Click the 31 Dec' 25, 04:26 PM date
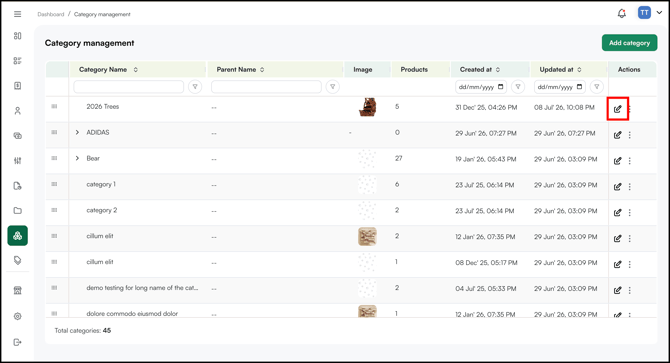The height and width of the screenshot is (363, 670). coord(486,107)
